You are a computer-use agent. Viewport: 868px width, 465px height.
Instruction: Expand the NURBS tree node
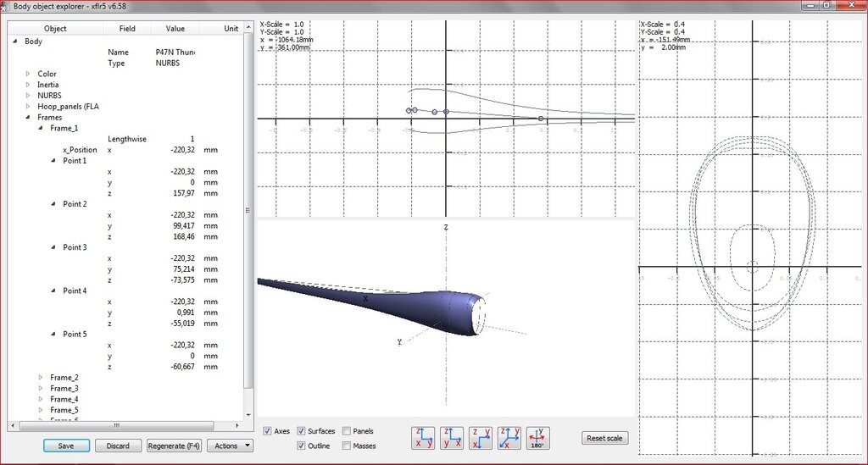[x=28, y=96]
